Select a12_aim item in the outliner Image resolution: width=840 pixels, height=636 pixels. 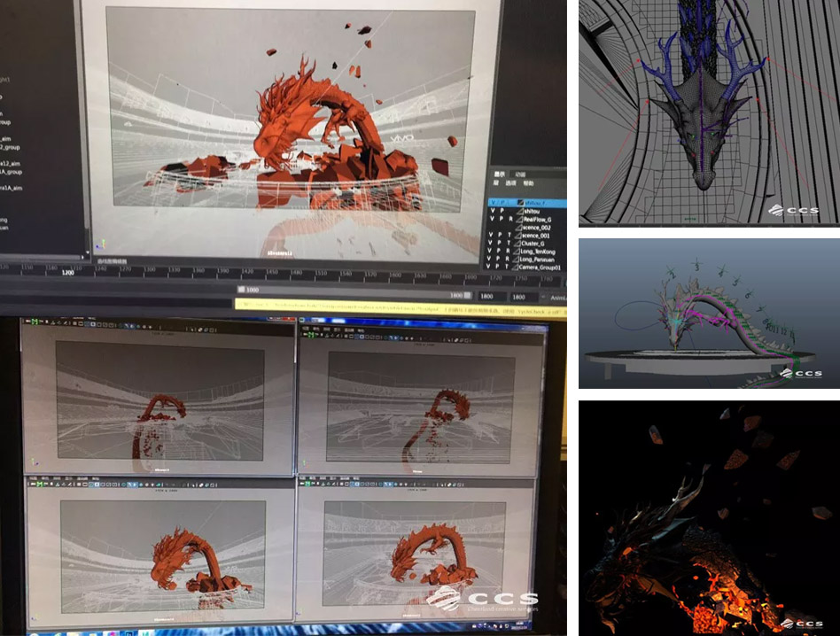pyautogui.click(x=11, y=163)
